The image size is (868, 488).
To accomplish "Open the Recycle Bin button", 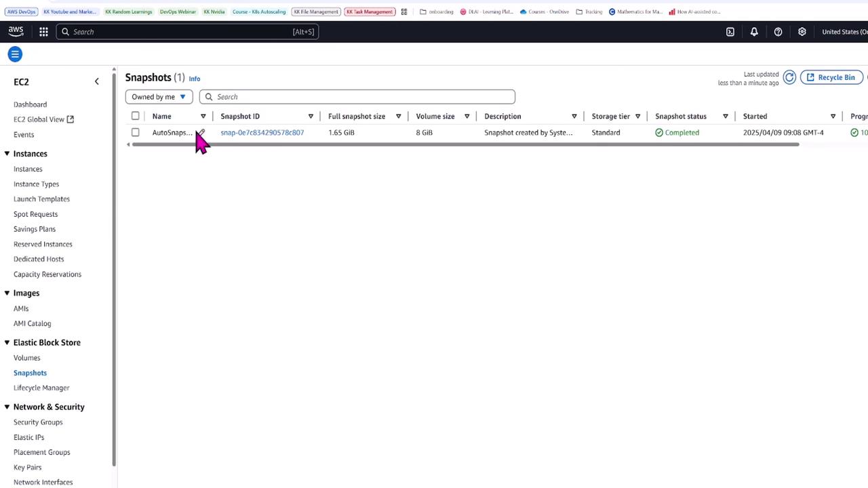I will tap(831, 77).
